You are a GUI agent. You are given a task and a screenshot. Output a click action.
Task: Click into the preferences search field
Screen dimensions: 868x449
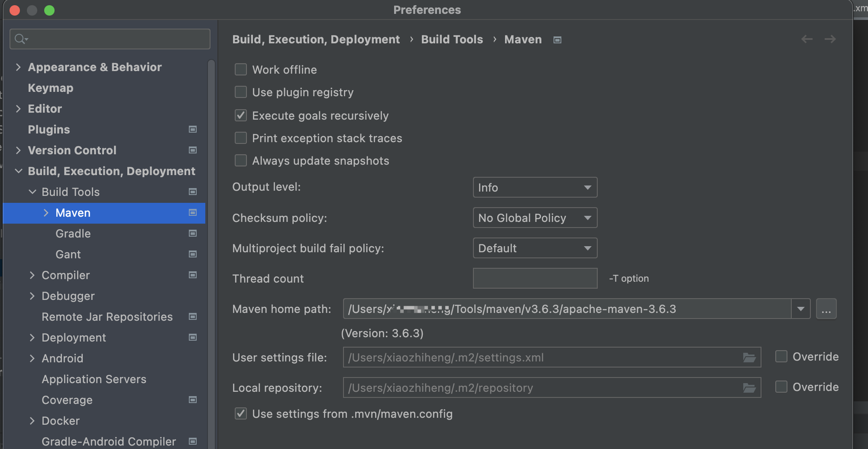pos(110,39)
